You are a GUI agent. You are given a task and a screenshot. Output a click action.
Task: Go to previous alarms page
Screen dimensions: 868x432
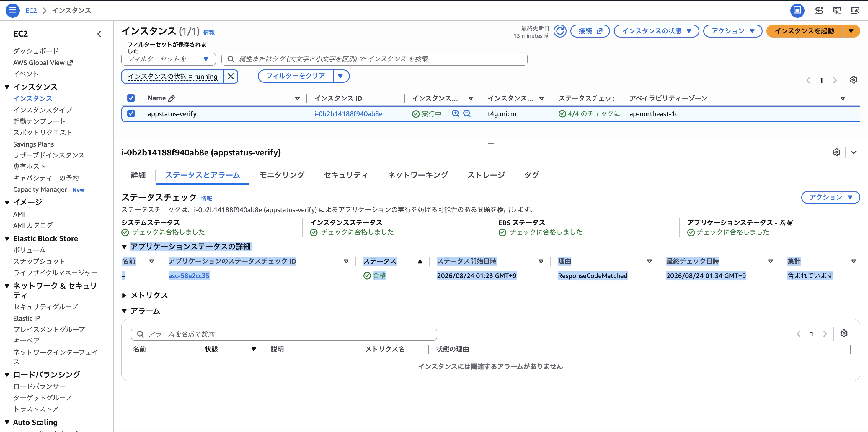click(x=798, y=334)
